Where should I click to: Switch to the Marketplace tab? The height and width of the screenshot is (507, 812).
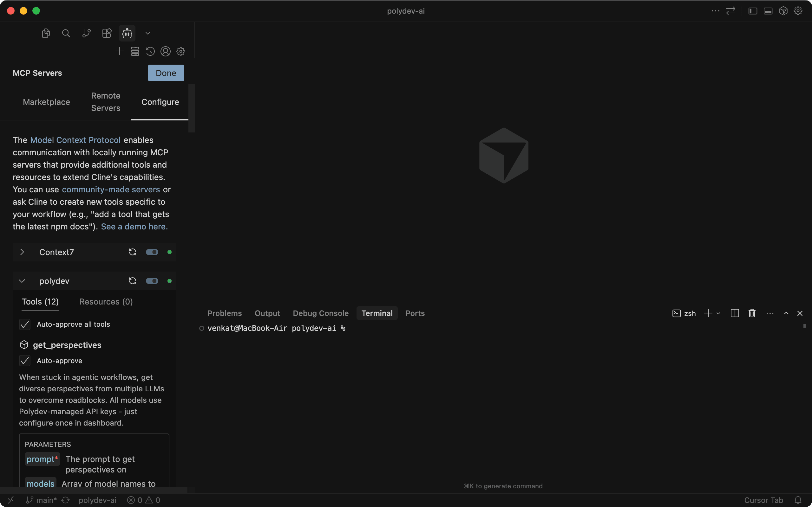pyautogui.click(x=46, y=102)
